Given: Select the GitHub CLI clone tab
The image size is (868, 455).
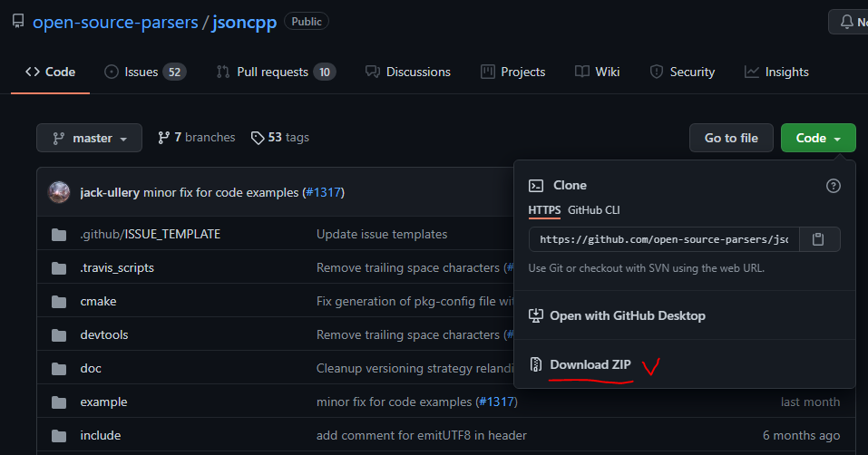Looking at the screenshot, I should point(593,210).
